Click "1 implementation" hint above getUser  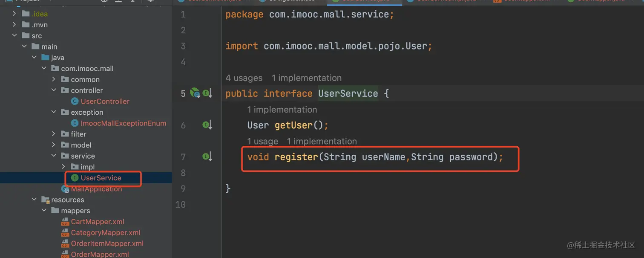point(282,110)
